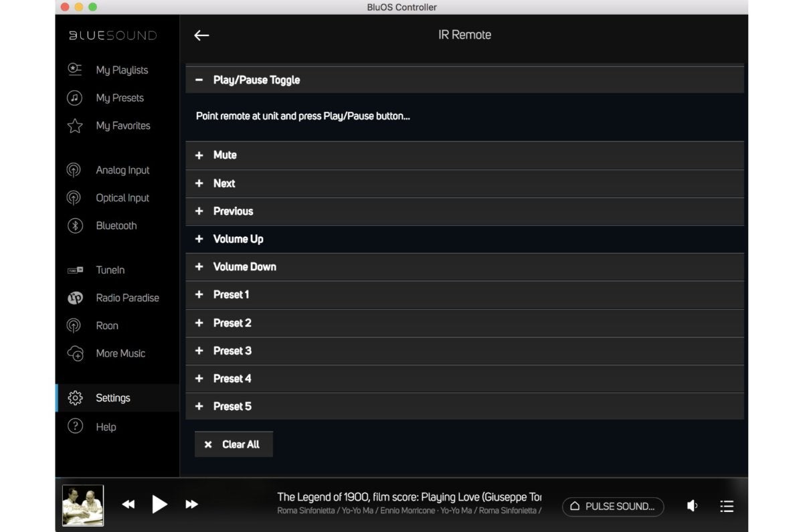This screenshot has height=532, width=803.
Task: Collapse the Play/Pause Toggle section
Action: pyautogui.click(x=464, y=80)
